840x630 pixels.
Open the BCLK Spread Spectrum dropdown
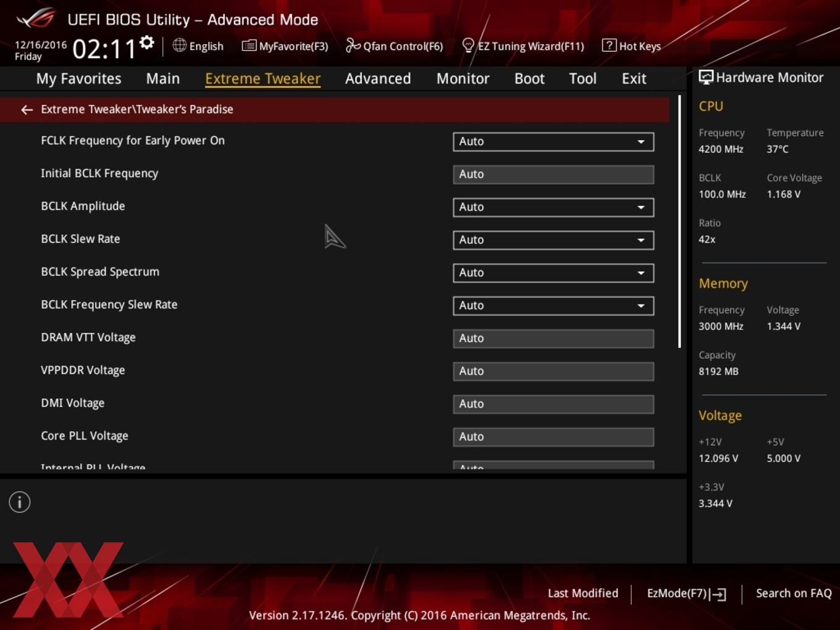tap(553, 272)
